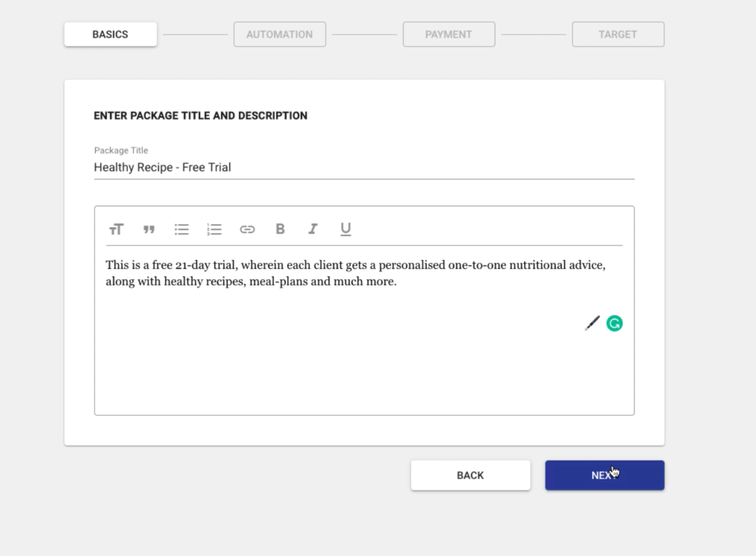Open the Payment step
This screenshot has width=756, height=556.
point(449,34)
